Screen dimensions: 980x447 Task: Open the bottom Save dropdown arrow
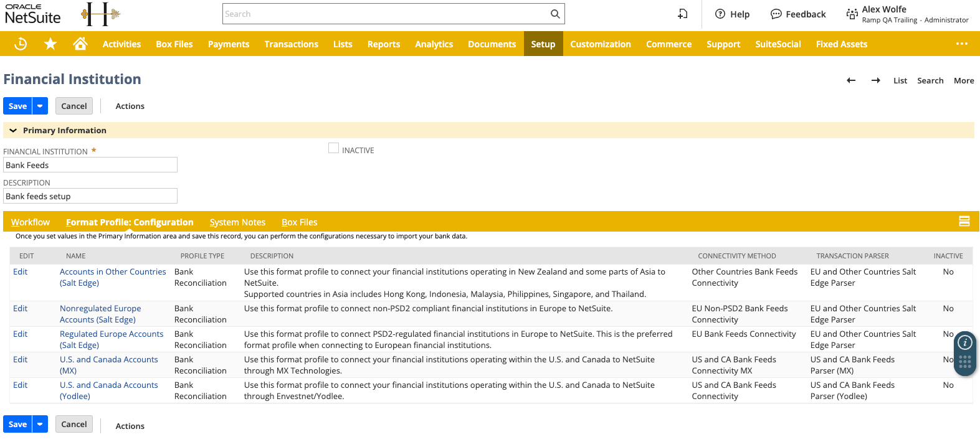[40, 424]
